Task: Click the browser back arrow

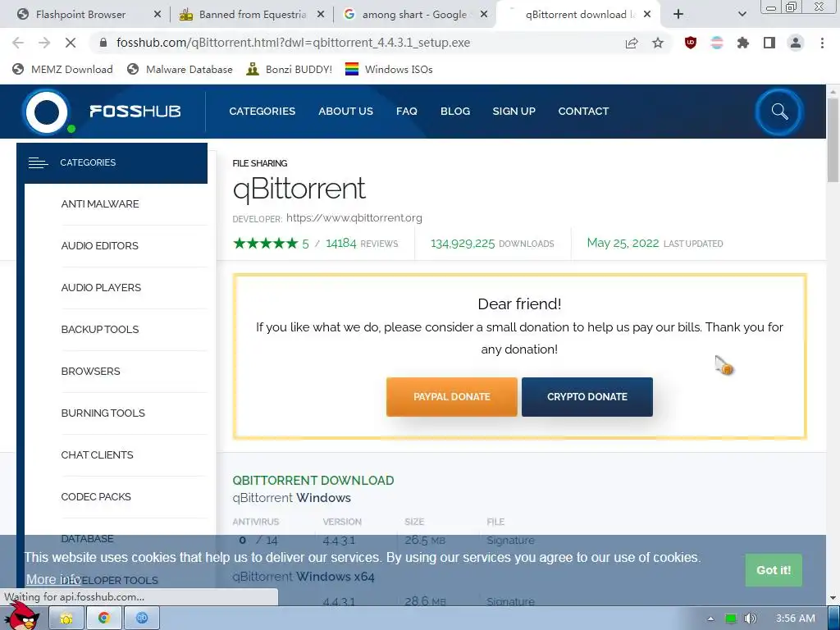Action: click(18, 43)
